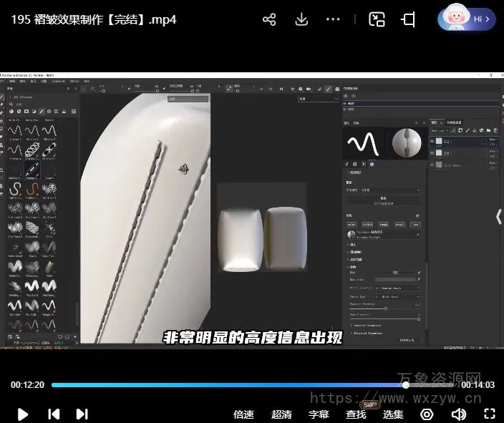Expand the right side panel arrow
This screenshot has width=504, height=423.
[498, 216]
